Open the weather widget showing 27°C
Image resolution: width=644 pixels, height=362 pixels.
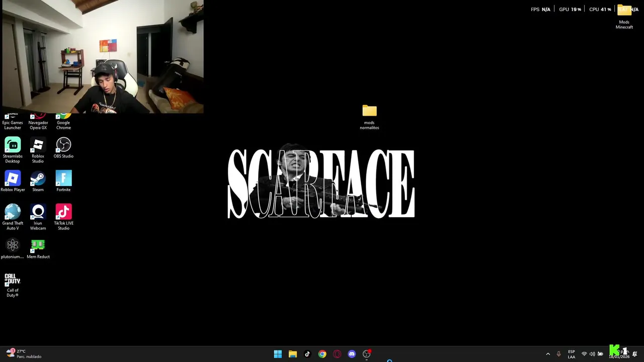[24, 354]
